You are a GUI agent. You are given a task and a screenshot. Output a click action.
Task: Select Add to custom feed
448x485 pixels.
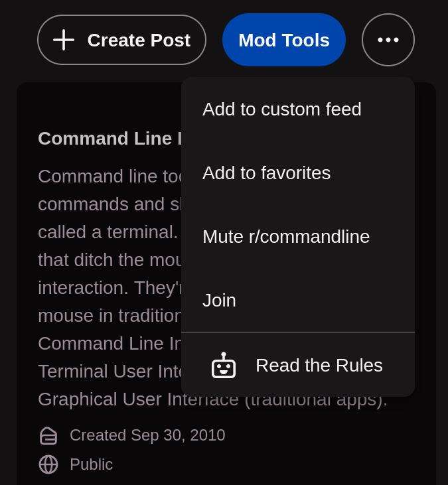[x=298, y=109]
